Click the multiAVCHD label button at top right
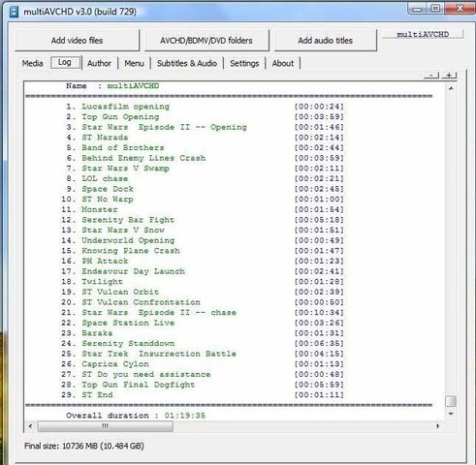The width and height of the screenshot is (476, 465). click(423, 34)
